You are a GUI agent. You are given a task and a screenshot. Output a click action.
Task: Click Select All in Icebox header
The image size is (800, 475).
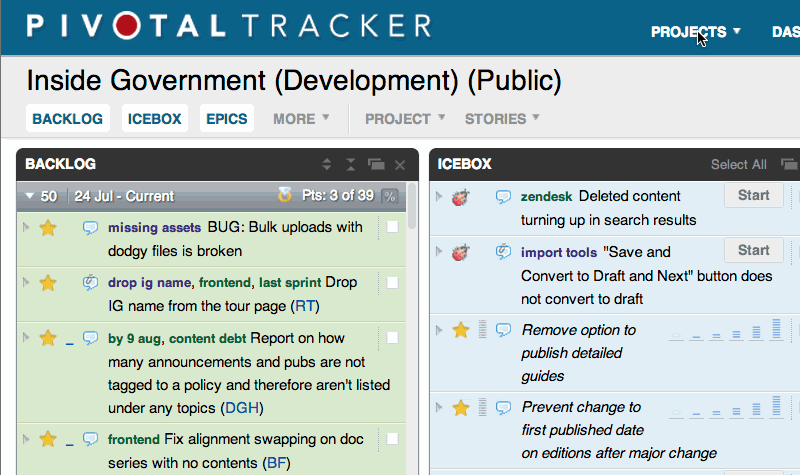(x=738, y=164)
